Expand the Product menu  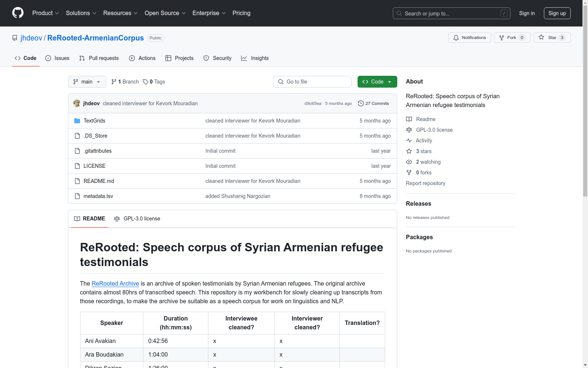(x=46, y=13)
